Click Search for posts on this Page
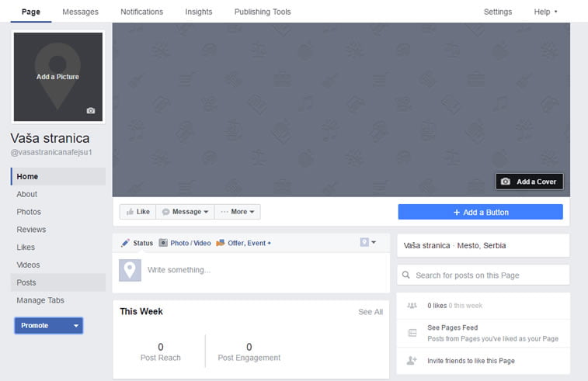Image resolution: width=588 pixels, height=381 pixels. click(483, 275)
